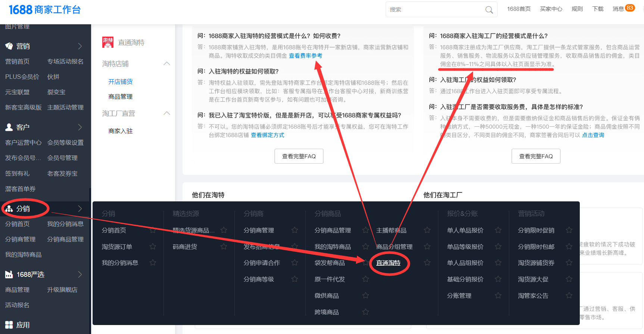Star the 单人单品报价 entry

coord(498,230)
